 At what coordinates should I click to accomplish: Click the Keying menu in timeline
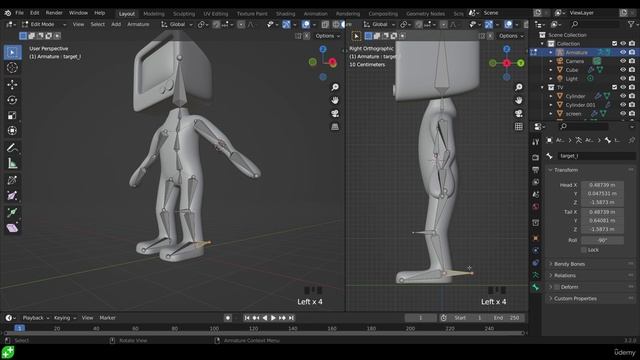coord(64,318)
